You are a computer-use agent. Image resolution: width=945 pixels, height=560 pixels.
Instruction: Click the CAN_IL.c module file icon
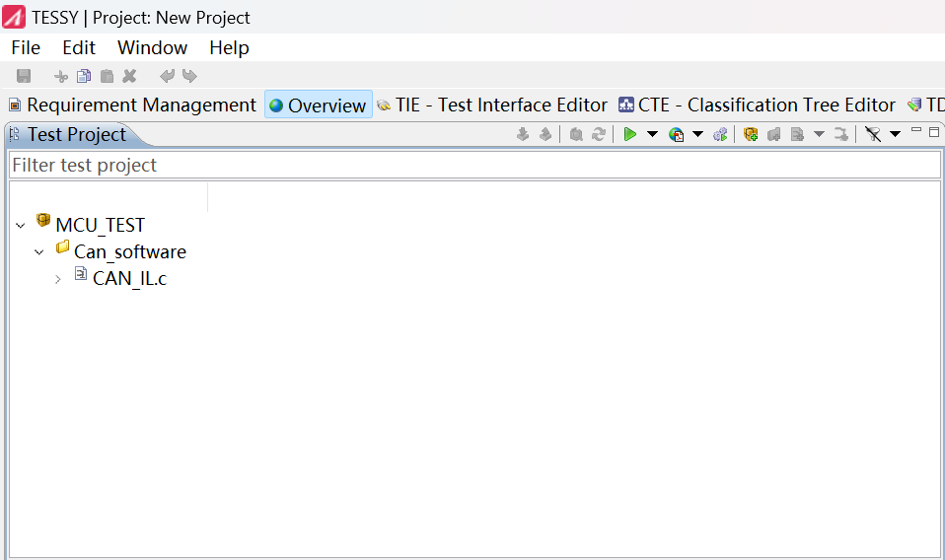coord(81,273)
